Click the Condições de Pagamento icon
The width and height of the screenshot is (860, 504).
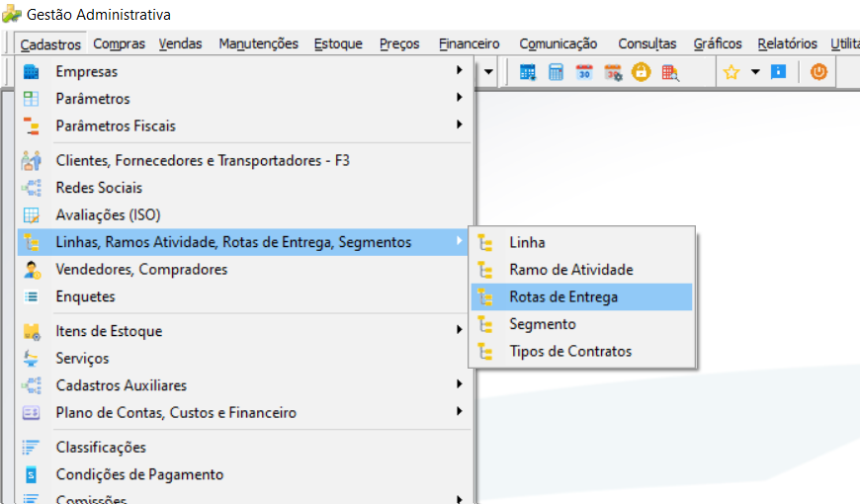tap(32, 474)
